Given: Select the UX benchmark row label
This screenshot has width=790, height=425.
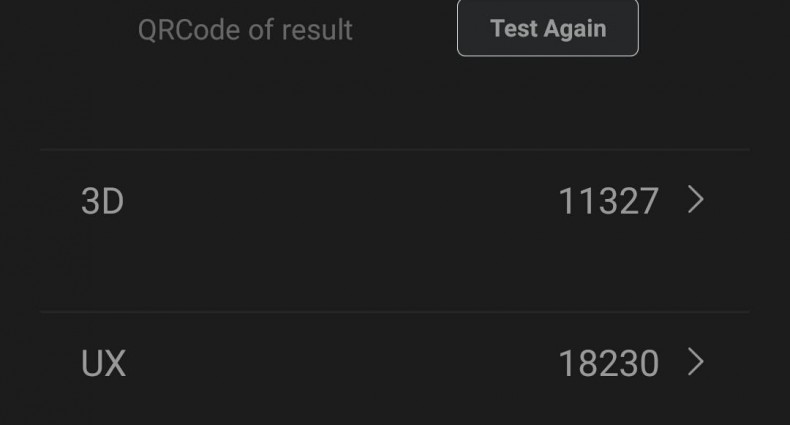Looking at the screenshot, I should [103, 363].
